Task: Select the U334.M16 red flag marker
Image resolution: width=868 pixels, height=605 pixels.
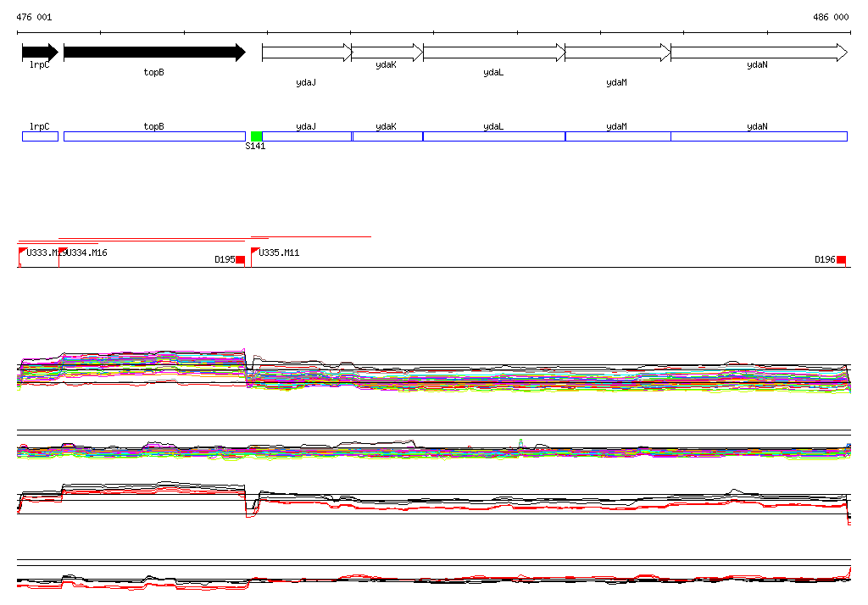Action: coord(63,252)
